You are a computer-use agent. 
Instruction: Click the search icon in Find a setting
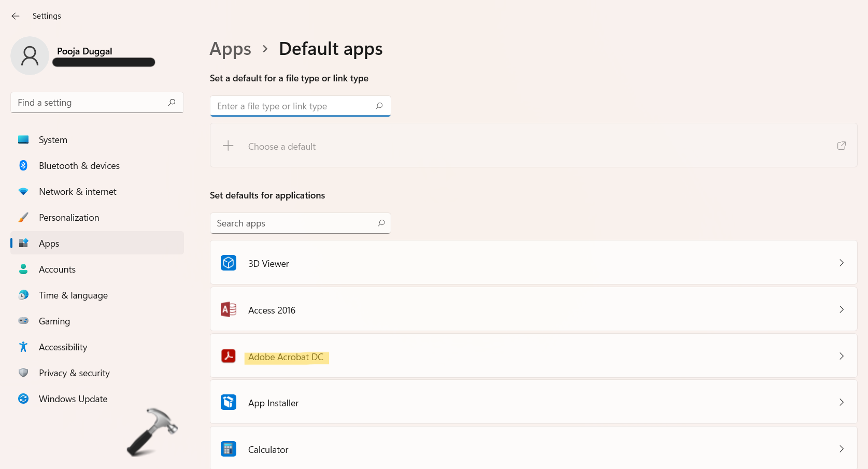(172, 103)
